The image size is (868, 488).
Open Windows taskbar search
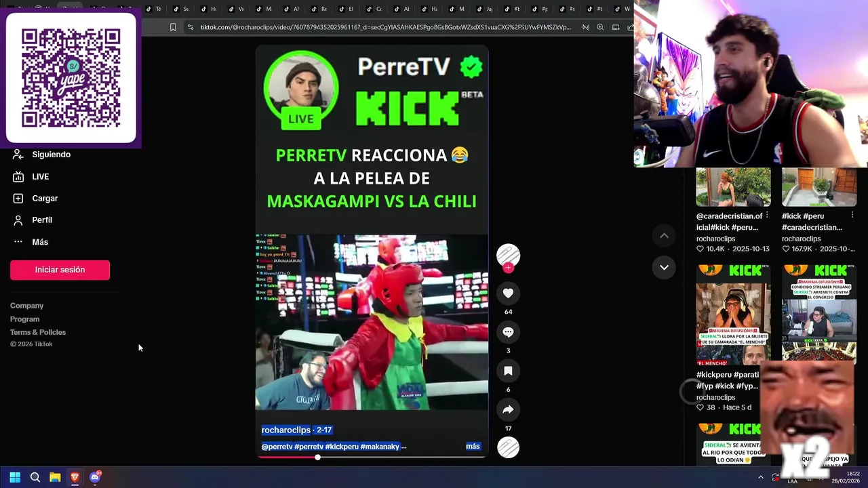(35, 477)
